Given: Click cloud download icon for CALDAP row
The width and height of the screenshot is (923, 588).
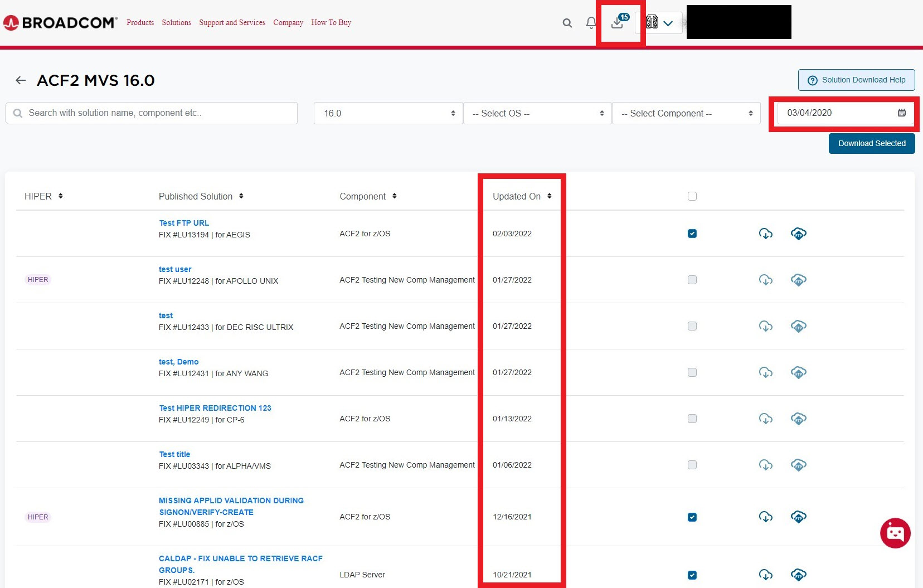Looking at the screenshot, I should [766, 575].
